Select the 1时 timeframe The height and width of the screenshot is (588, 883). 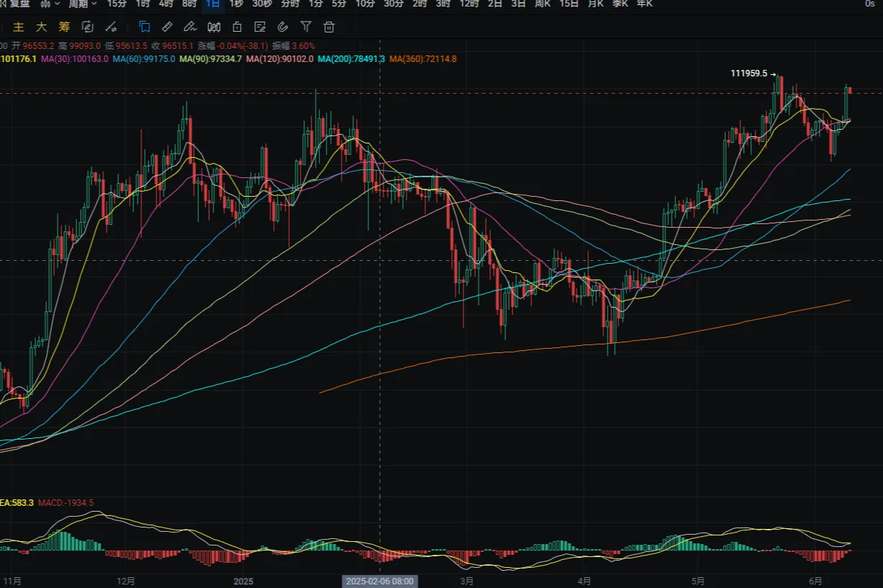click(143, 4)
